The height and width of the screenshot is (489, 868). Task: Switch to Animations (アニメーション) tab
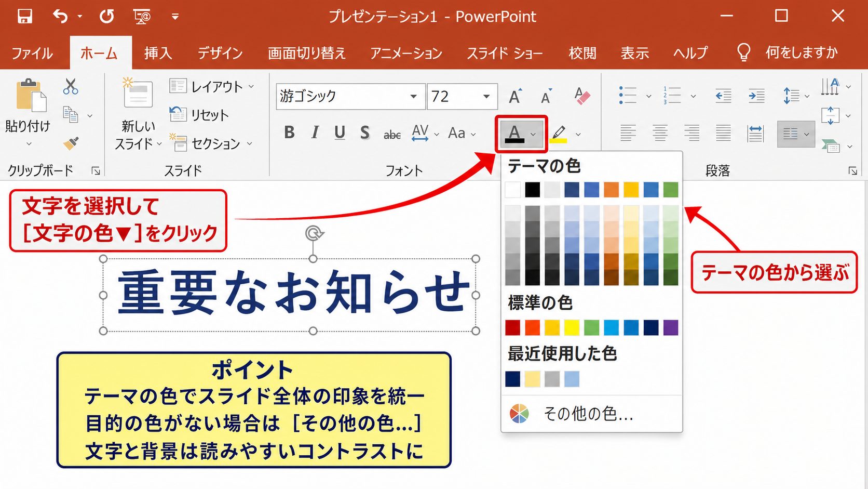(406, 53)
